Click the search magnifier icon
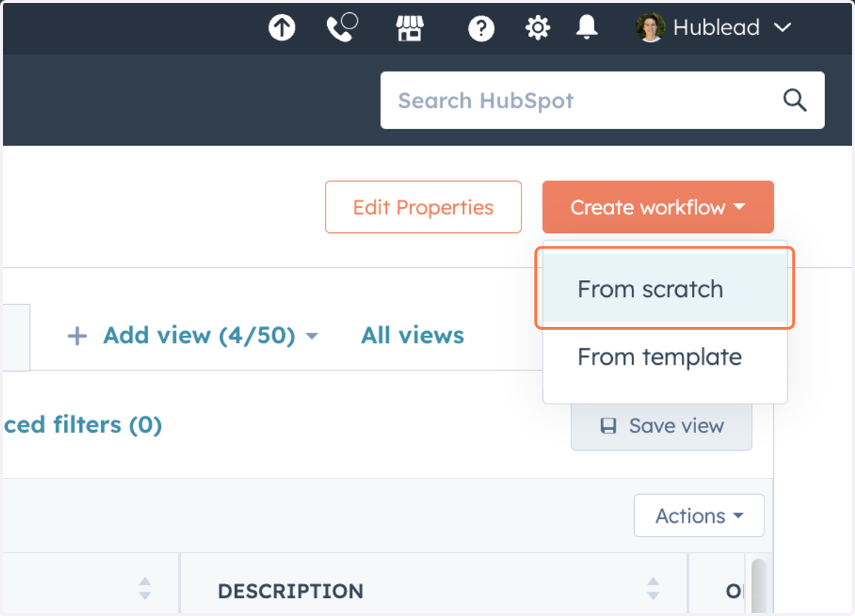Image resolution: width=855 pixels, height=616 pixels. pyautogui.click(x=794, y=100)
